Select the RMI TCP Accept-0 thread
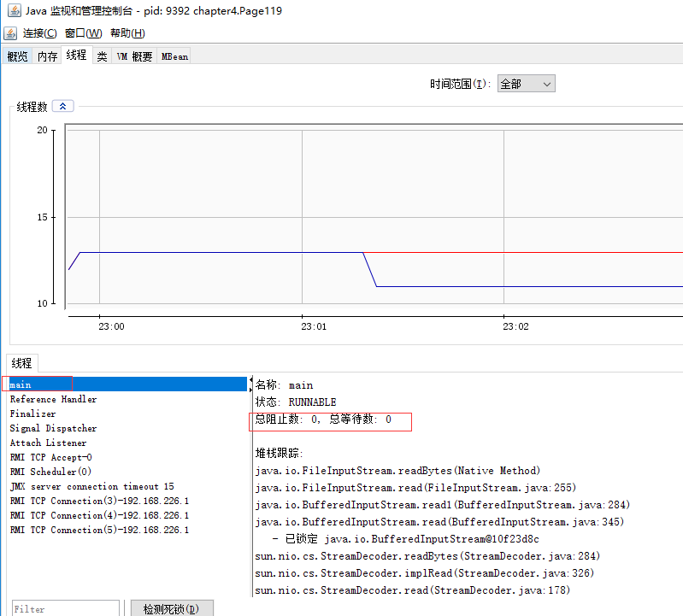The image size is (683, 616). pos(51,457)
